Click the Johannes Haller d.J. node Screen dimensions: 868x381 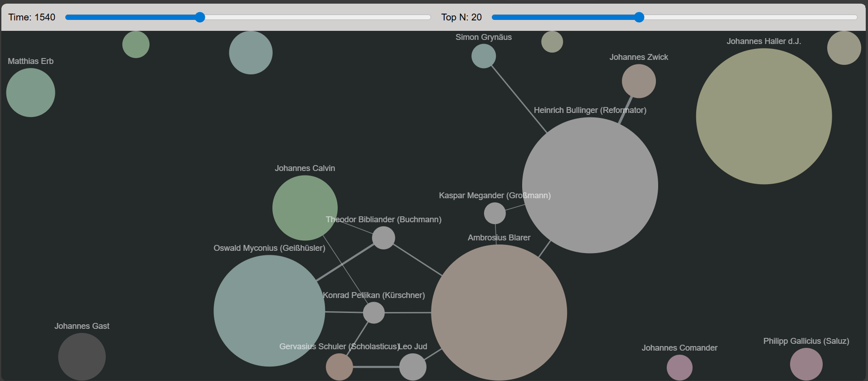[764, 116]
